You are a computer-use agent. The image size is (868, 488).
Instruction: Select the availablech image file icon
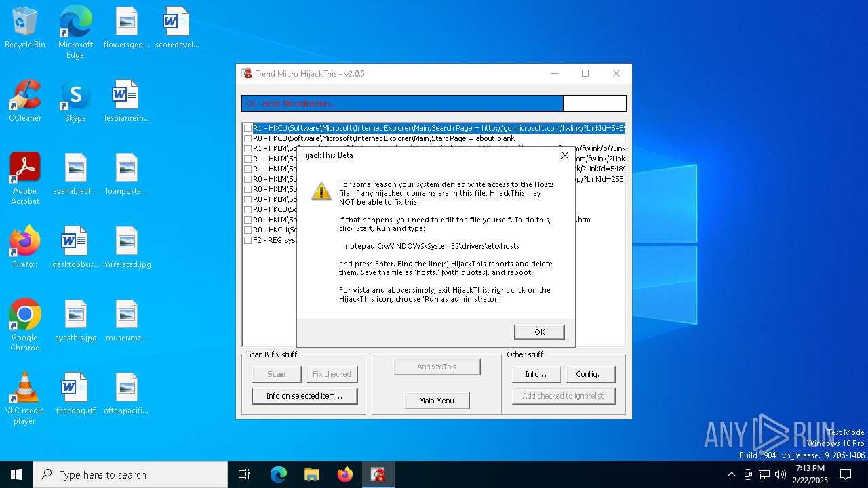75,175
